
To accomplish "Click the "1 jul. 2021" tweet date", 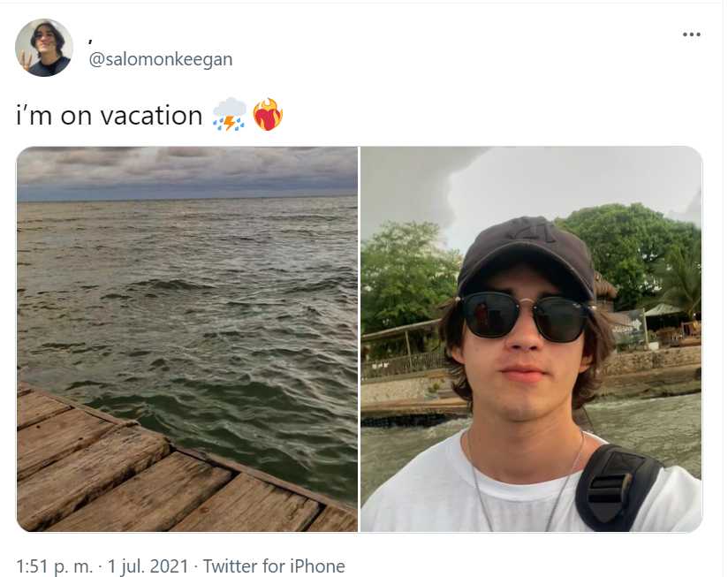I will pyautogui.click(x=147, y=566).
